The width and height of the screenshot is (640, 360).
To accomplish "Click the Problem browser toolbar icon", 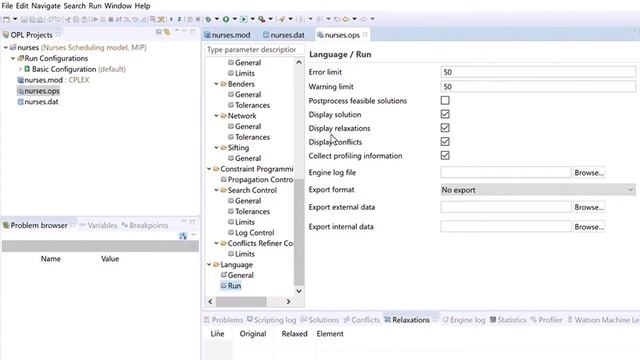I will pyautogui.click(x=183, y=236).
